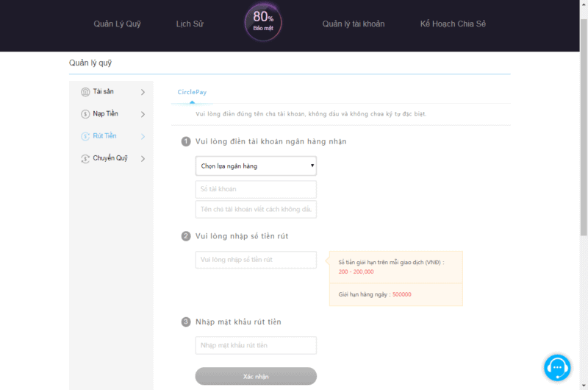Click the Chuyển Quỹ transfer icon
This screenshot has height=390, width=588.
tap(85, 158)
